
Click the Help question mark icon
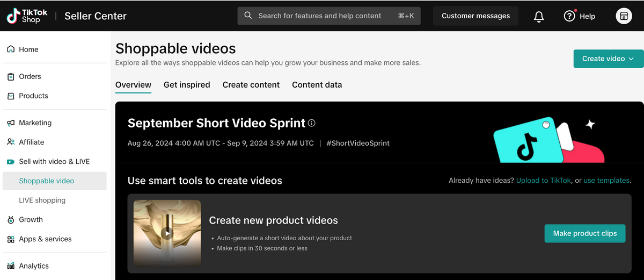point(569,16)
